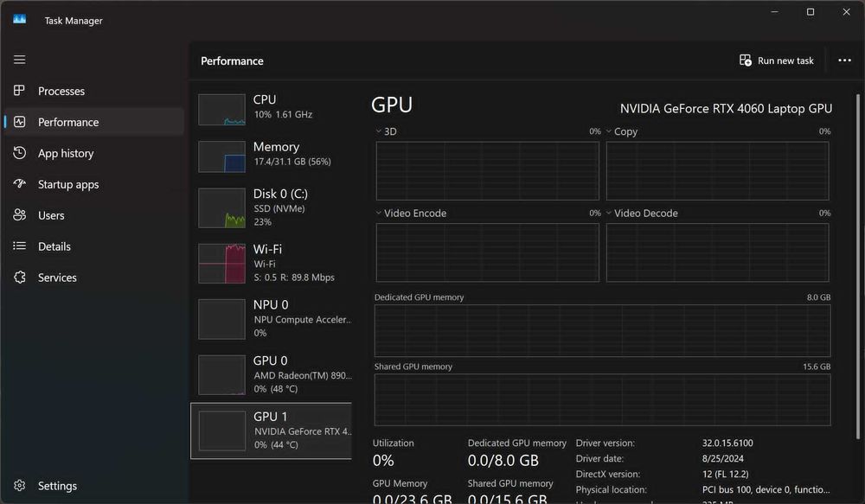Click the Services puzzle icon
The image size is (865, 504).
coord(19,278)
